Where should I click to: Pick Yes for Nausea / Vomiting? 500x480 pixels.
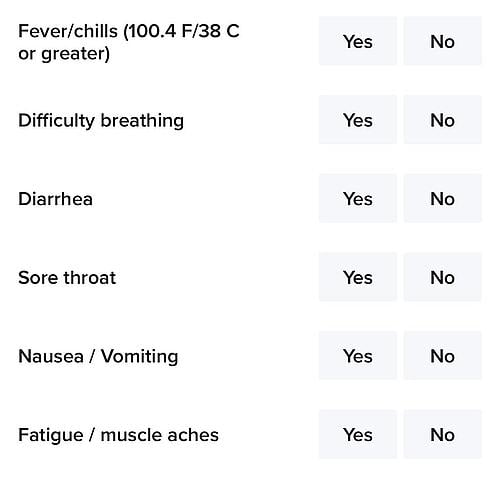click(x=358, y=356)
